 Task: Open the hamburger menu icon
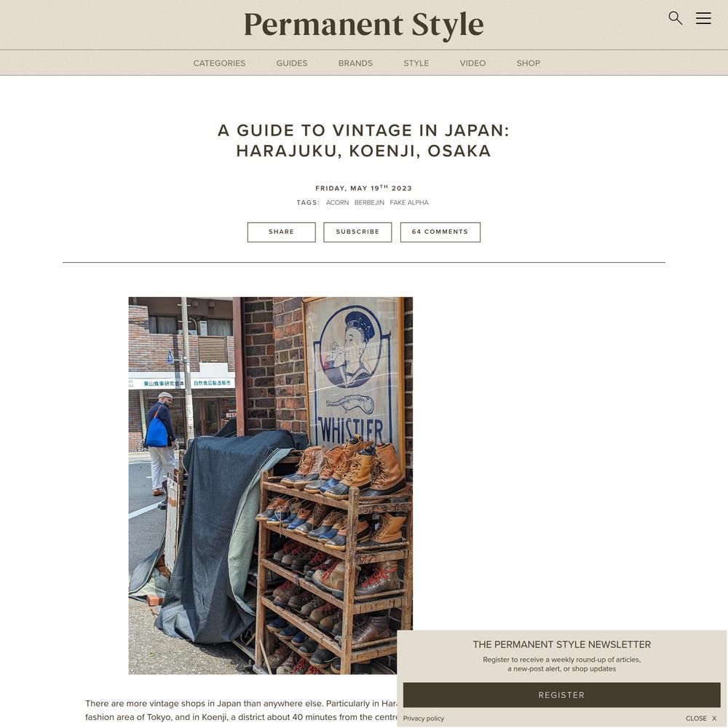pyautogui.click(x=703, y=18)
